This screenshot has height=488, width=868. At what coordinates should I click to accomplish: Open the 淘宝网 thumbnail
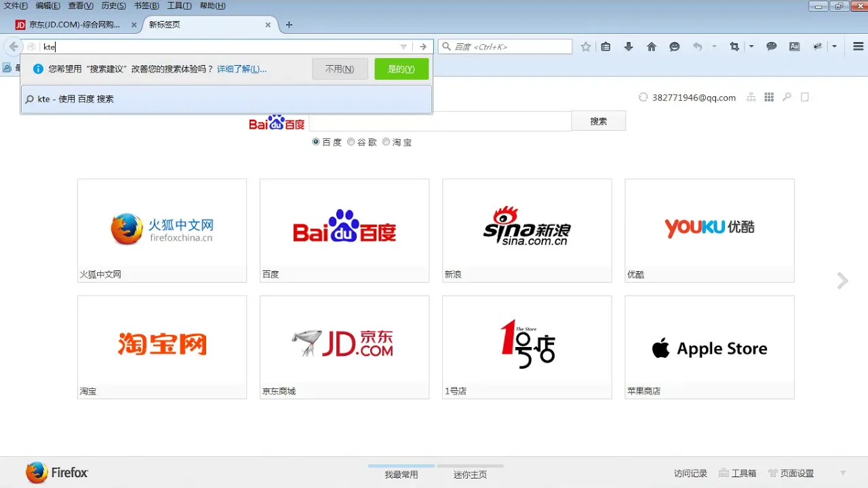(x=162, y=347)
